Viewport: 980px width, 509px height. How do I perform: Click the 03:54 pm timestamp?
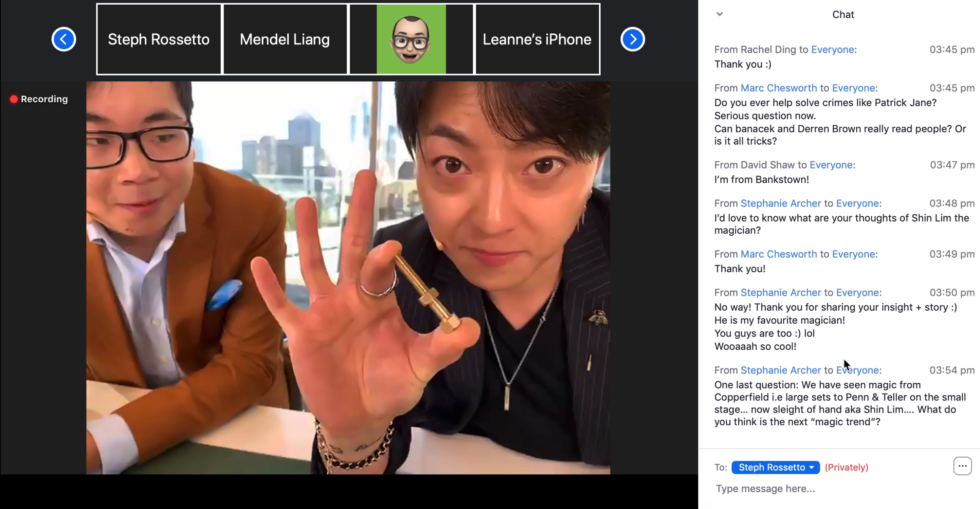(x=952, y=370)
